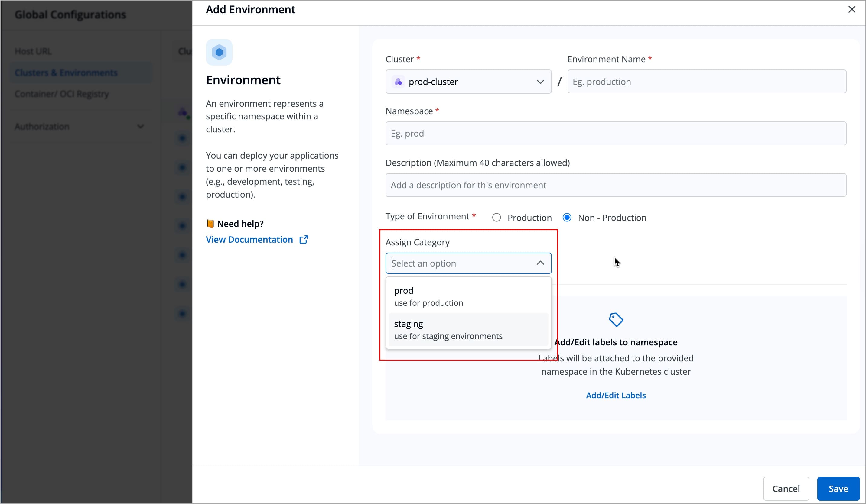Image resolution: width=866 pixels, height=504 pixels.
Task: Open Clusters & Environments sidebar item
Action: pyautogui.click(x=66, y=73)
